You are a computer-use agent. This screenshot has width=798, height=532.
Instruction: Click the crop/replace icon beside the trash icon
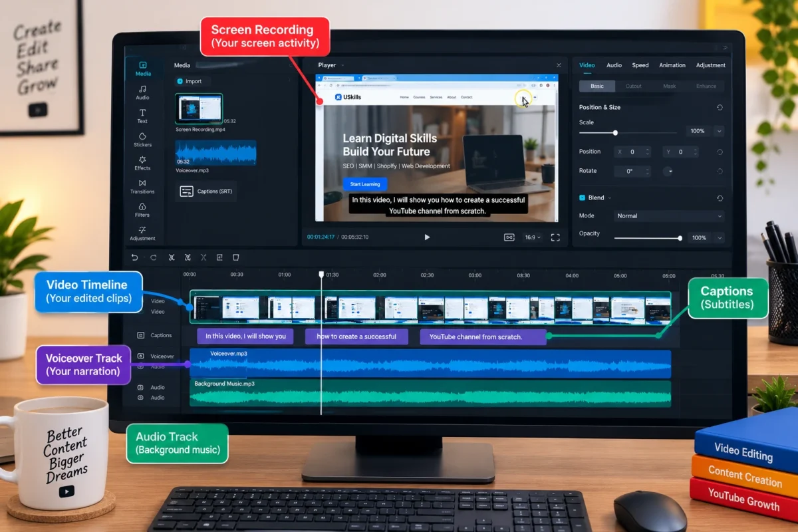219,257
